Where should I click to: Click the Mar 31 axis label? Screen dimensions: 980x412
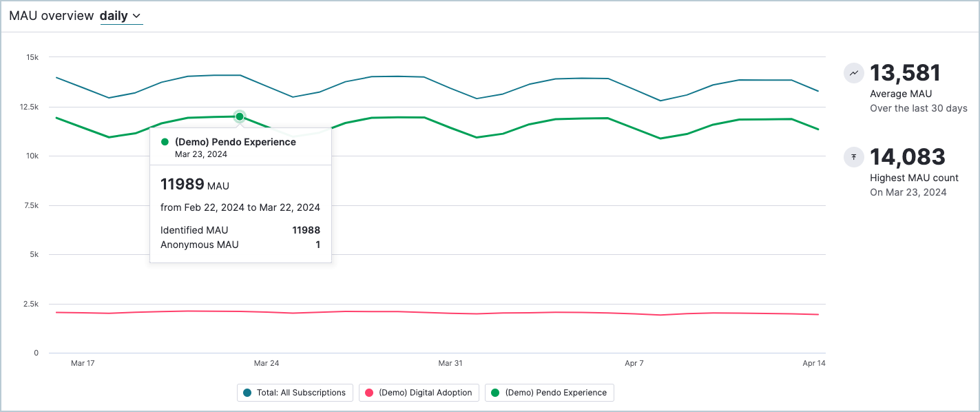[450, 363]
